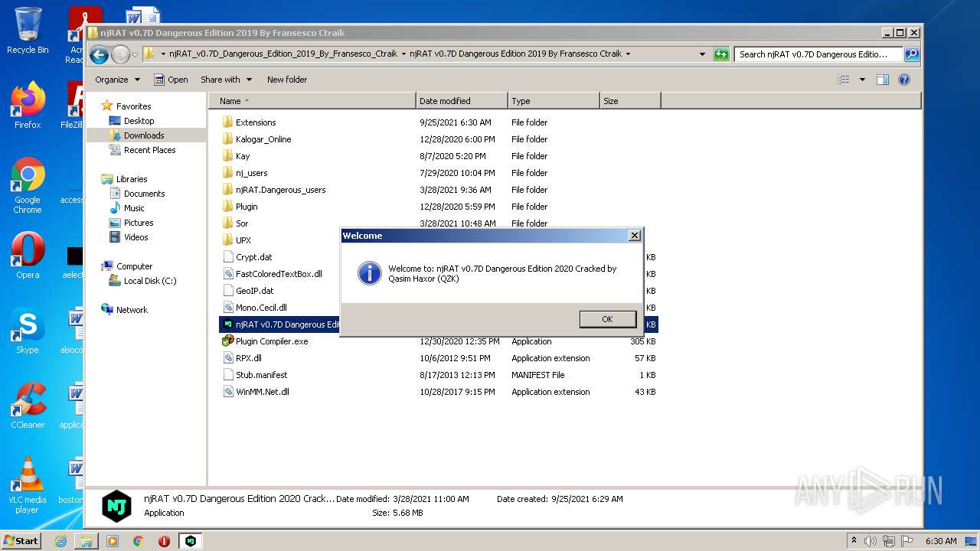Click the search box in Explorer

(818, 54)
